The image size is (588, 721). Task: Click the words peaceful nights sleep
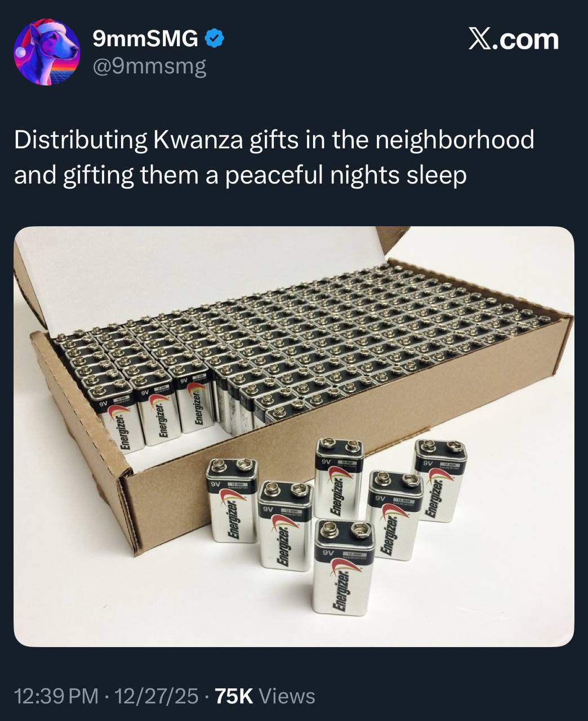pos(346,176)
